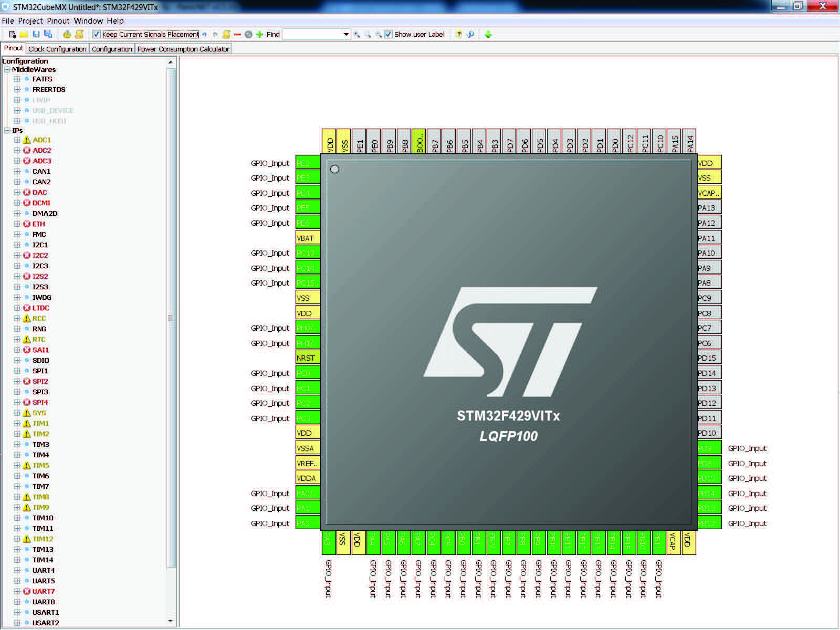Open the Project menu

click(x=30, y=21)
